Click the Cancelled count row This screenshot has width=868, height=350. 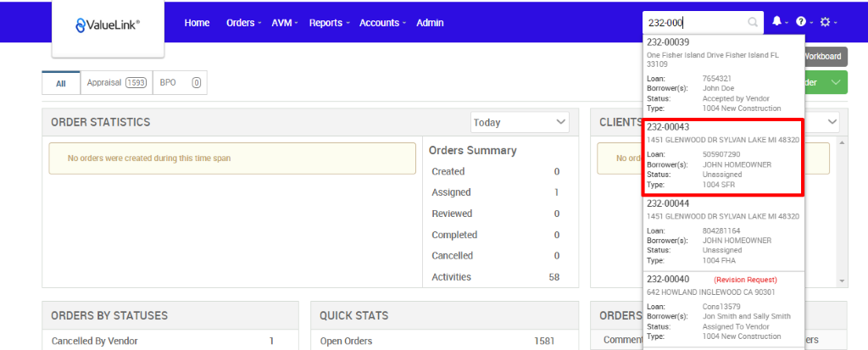click(x=495, y=256)
